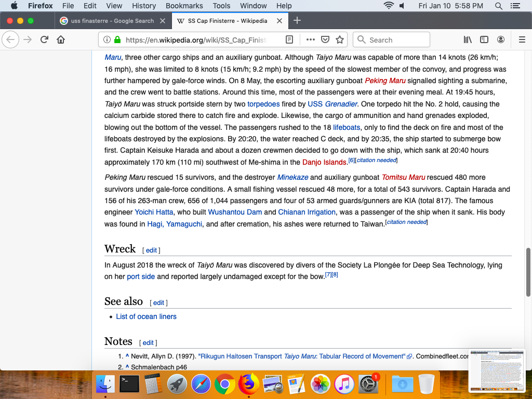Reload the current Wikipedia page
The height and width of the screenshot is (399, 532).
tap(45, 40)
